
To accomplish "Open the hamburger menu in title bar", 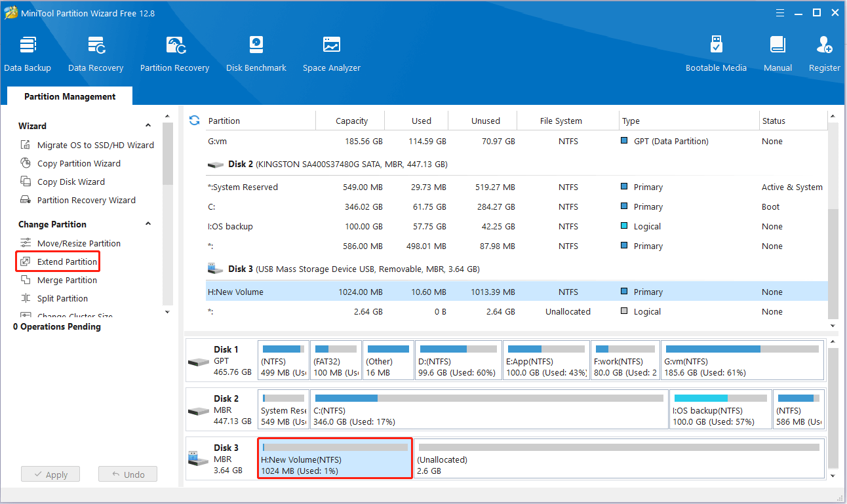I will [x=780, y=12].
